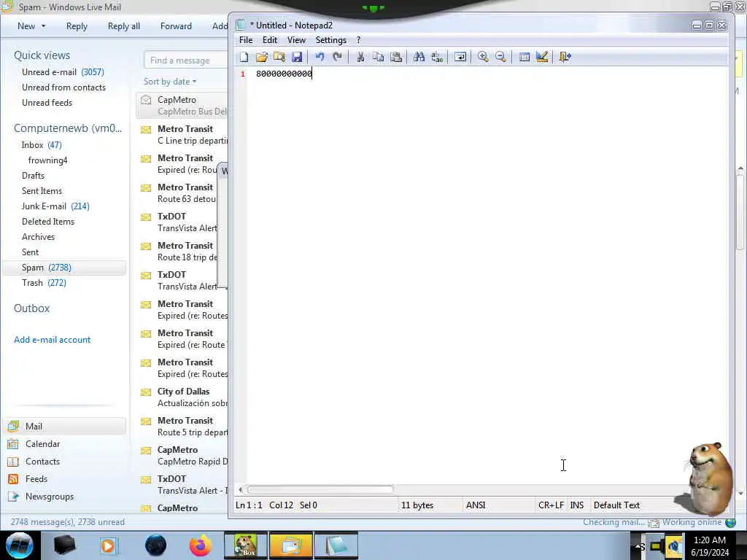The width and height of the screenshot is (747, 560).
Task: Select the Outbox heading
Action: (31, 308)
